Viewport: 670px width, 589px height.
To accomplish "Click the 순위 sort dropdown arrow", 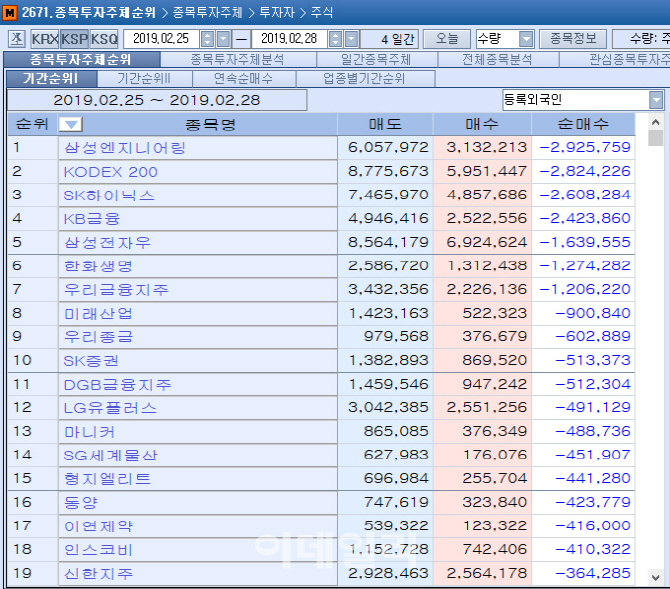I will [x=71, y=124].
